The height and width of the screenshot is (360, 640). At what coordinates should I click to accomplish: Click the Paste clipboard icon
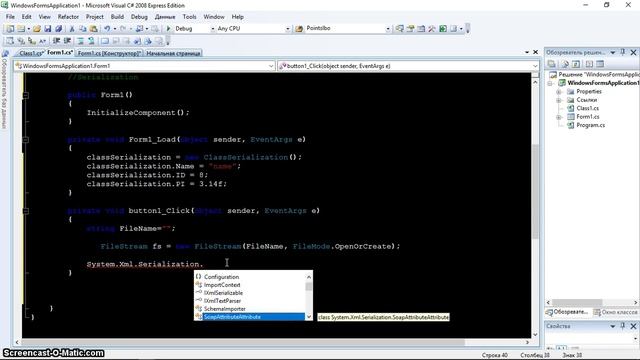93,29
